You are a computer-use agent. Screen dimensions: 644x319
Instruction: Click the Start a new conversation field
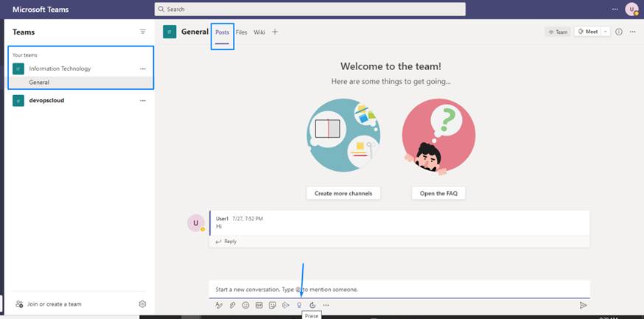pyautogui.click(x=399, y=290)
